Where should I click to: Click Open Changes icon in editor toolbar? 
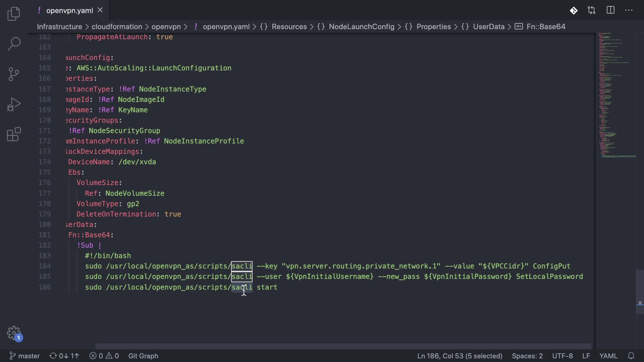coord(591,10)
